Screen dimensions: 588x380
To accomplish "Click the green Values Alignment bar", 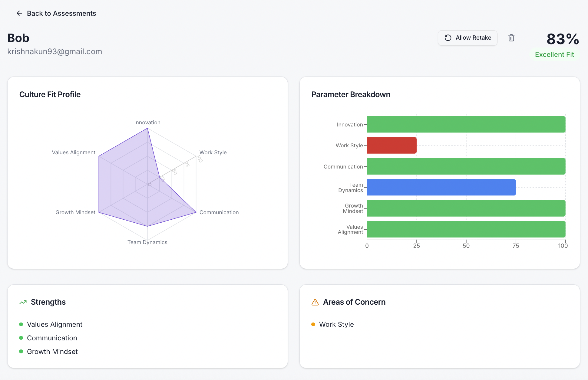I will (466, 229).
